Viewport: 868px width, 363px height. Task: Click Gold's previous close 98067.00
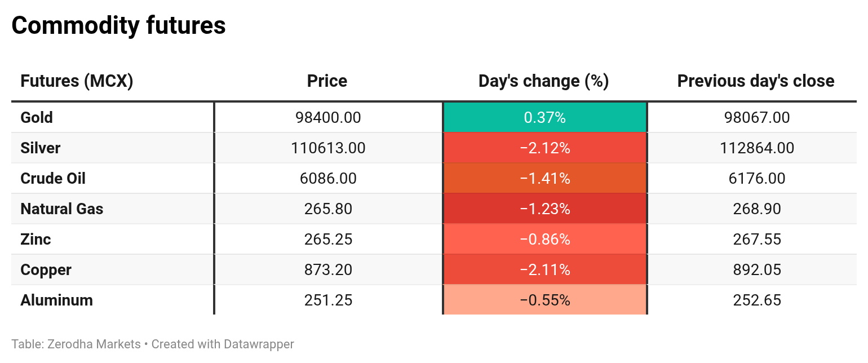[757, 118]
